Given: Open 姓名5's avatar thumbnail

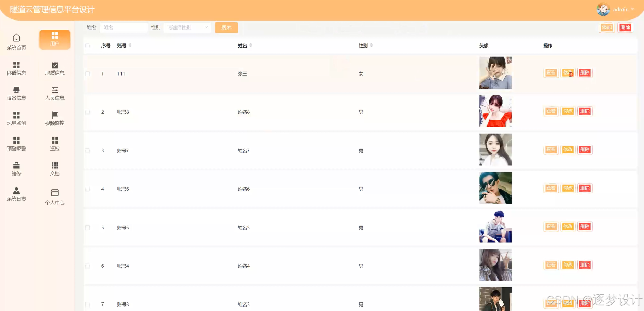Looking at the screenshot, I should [495, 227].
